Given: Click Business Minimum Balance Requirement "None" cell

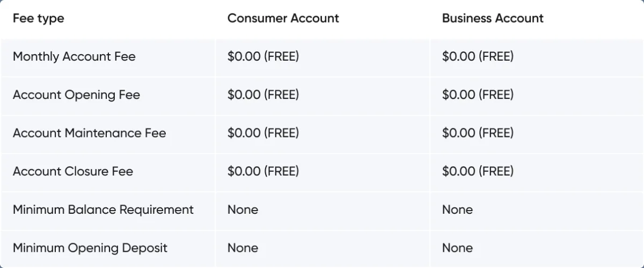Looking at the screenshot, I should [457, 209].
